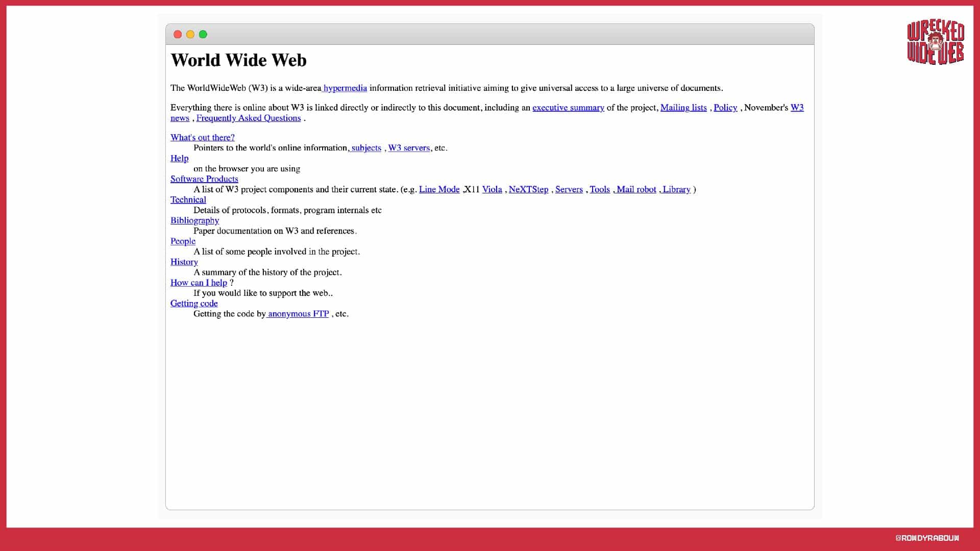Open the Line Mode link
The width and height of the screenshot is (980, 551).
pos(439,189)
